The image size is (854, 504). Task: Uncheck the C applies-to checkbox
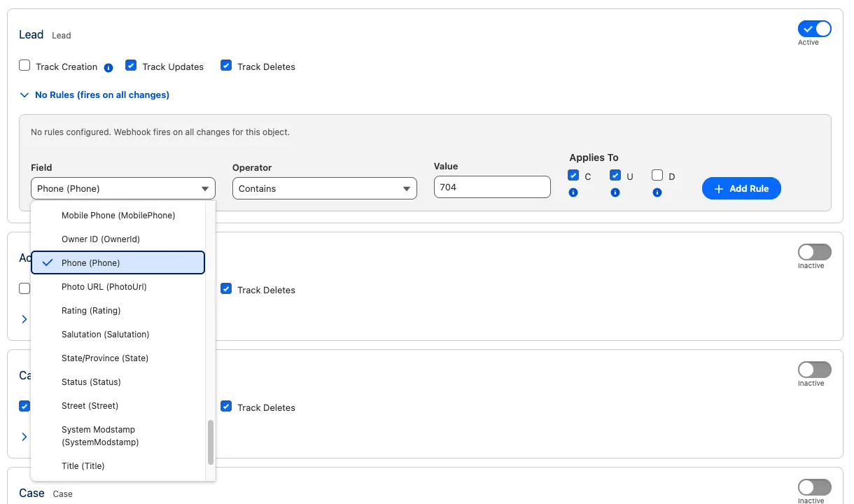click(573, 175)
